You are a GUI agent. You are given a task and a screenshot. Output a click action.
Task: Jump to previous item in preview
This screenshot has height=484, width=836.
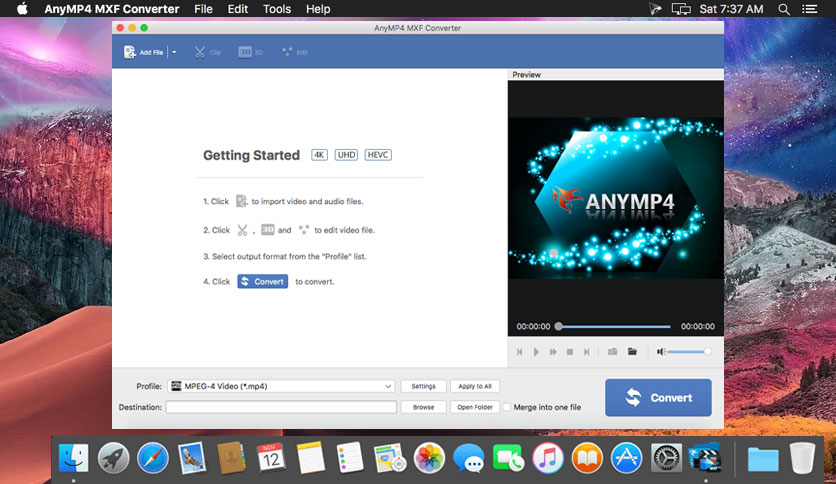[519, 352]
